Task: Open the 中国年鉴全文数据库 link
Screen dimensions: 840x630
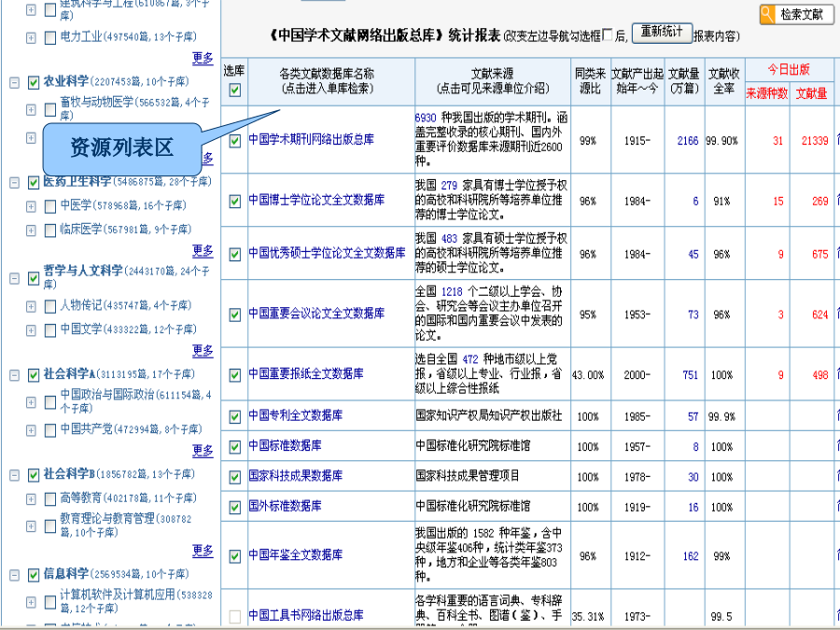Action: point(296,555)
